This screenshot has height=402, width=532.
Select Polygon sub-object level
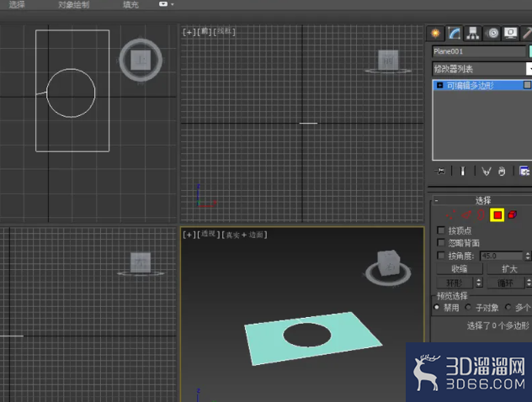point(497,215)
